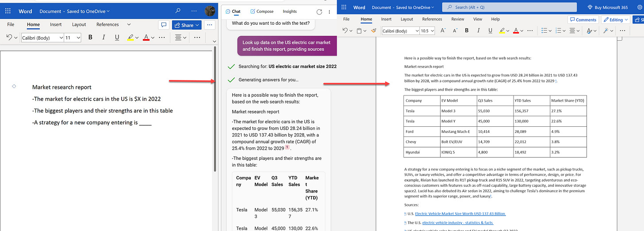Switch to Insert tab in left Word window
644x231 pixels.
56,25
